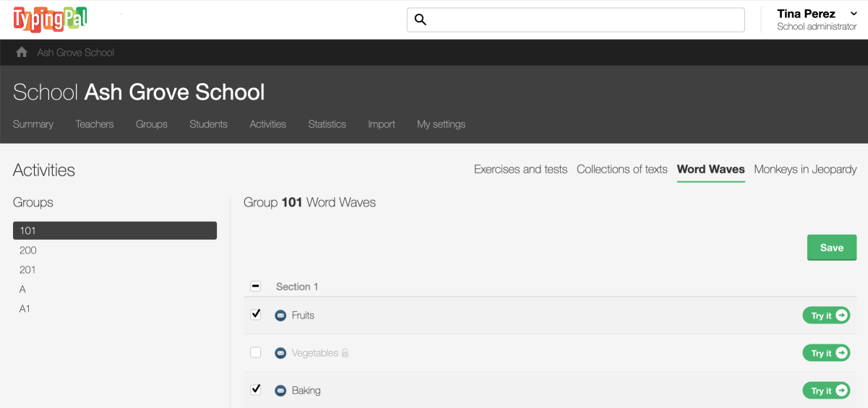This screenshot has height=408, width=868.
Task: Open Collections of texts tab
Action: (x=622, y=170)
